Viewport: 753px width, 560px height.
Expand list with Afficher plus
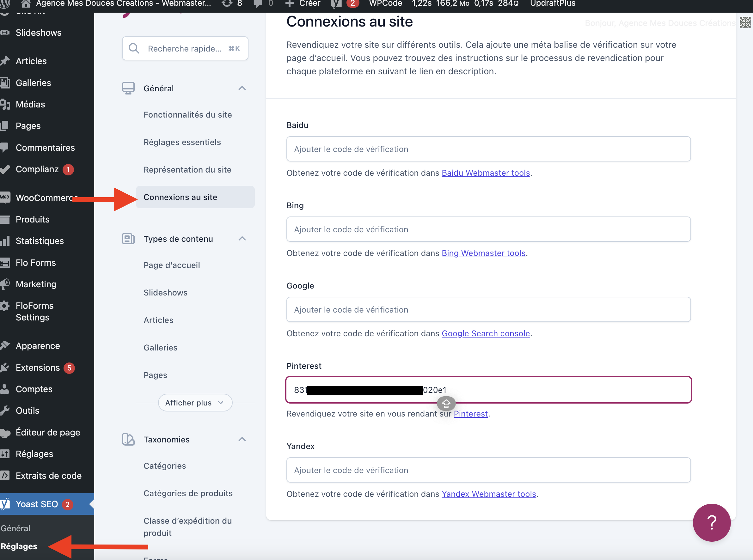tap(195, 403)
